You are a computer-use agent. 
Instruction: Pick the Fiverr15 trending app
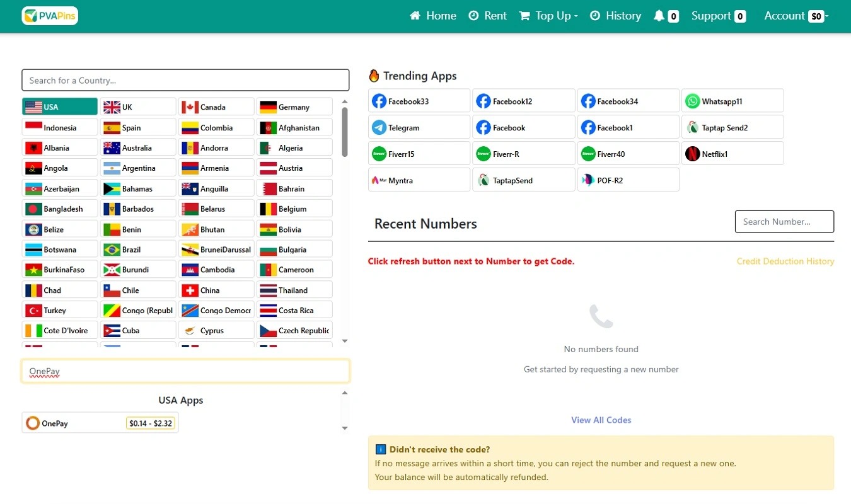[419, 154]
